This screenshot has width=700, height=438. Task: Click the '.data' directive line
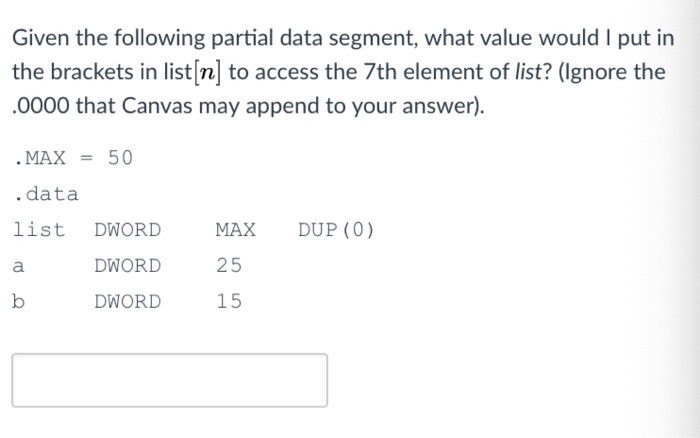click(x=46, y=194)
